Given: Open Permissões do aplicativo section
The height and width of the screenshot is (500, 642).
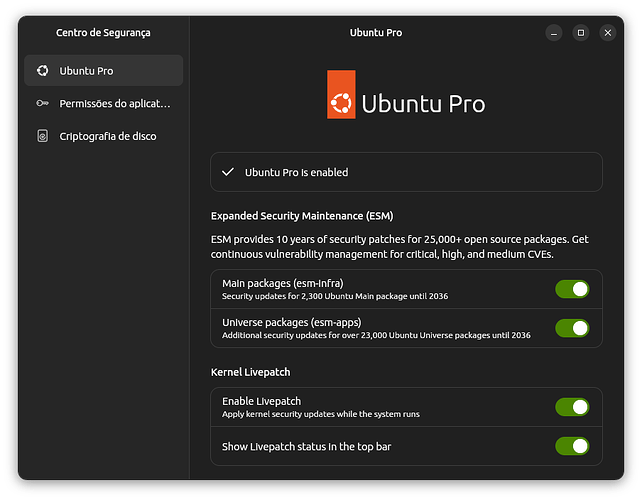Looking at the screenshot, I should [x=104, y=103].
